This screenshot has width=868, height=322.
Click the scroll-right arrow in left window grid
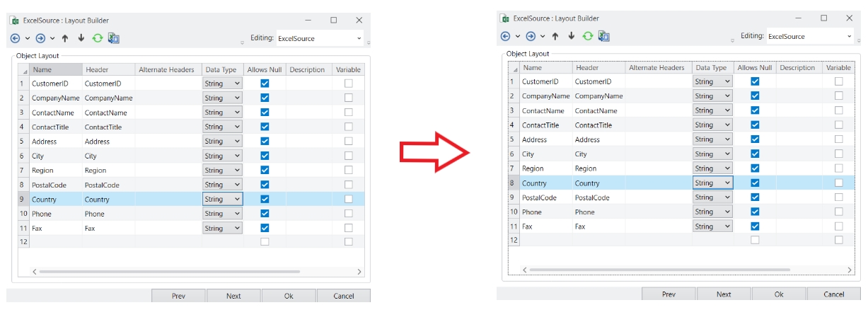359,272
